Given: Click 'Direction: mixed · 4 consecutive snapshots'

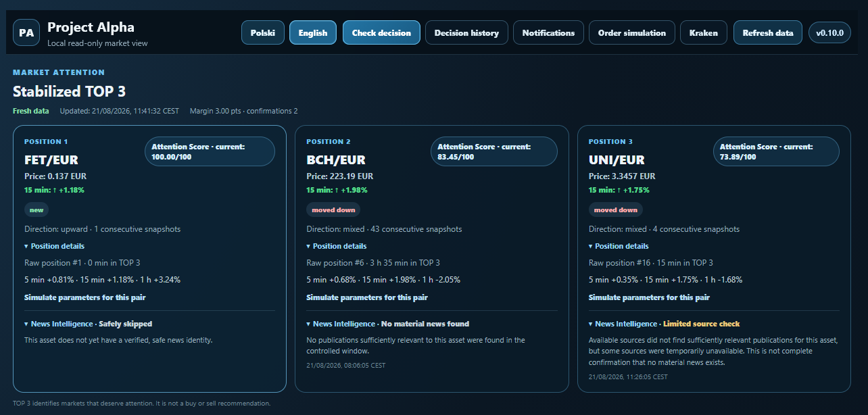Looking at the screenshot, I should [x=665, y=229].
